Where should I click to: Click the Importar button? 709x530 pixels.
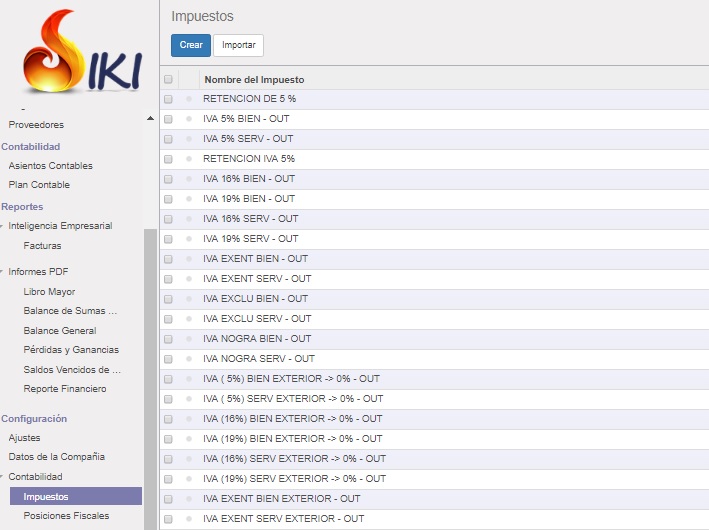(x=238, y=45)
